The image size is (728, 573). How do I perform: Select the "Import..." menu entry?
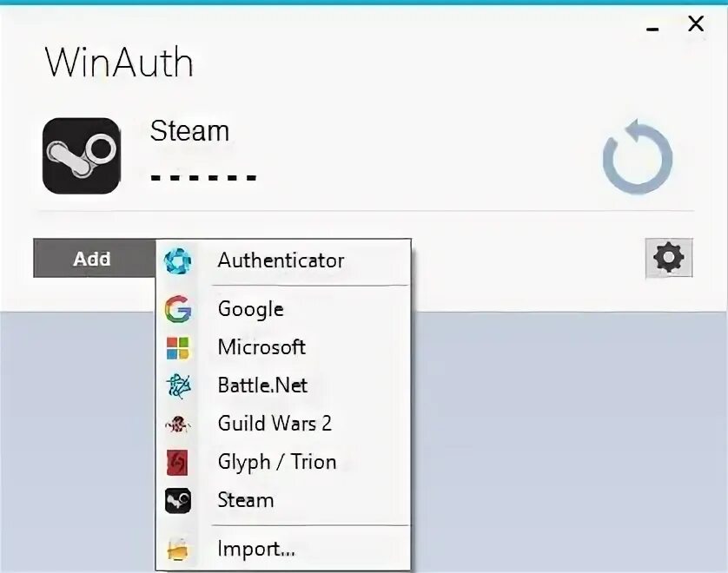[257, 548]
